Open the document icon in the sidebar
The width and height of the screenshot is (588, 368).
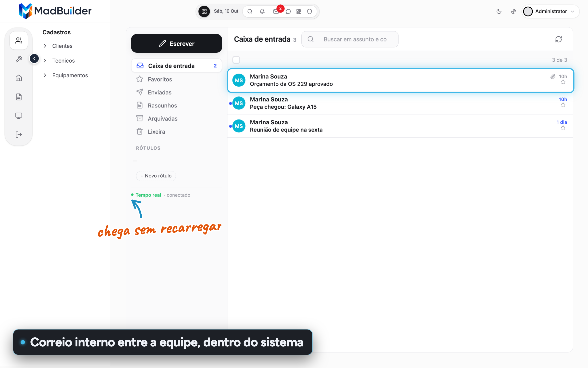[19, 97]
